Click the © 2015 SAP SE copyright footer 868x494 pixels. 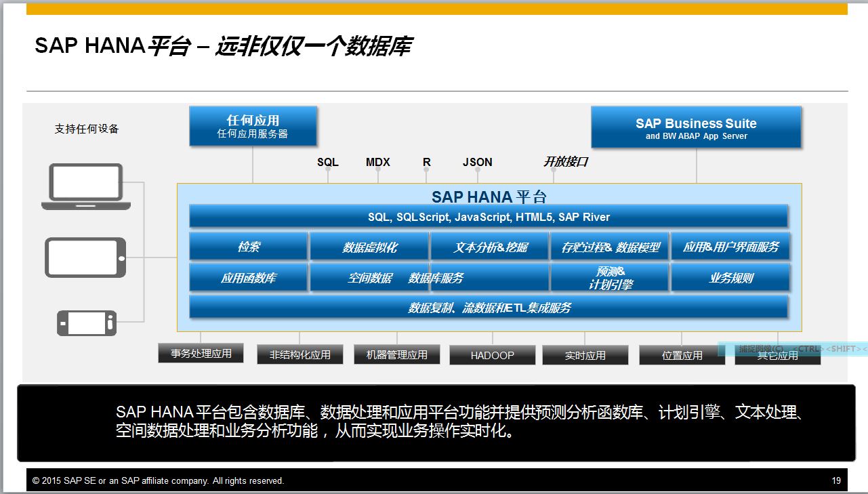pyautogui.click(x=159, y=481)
